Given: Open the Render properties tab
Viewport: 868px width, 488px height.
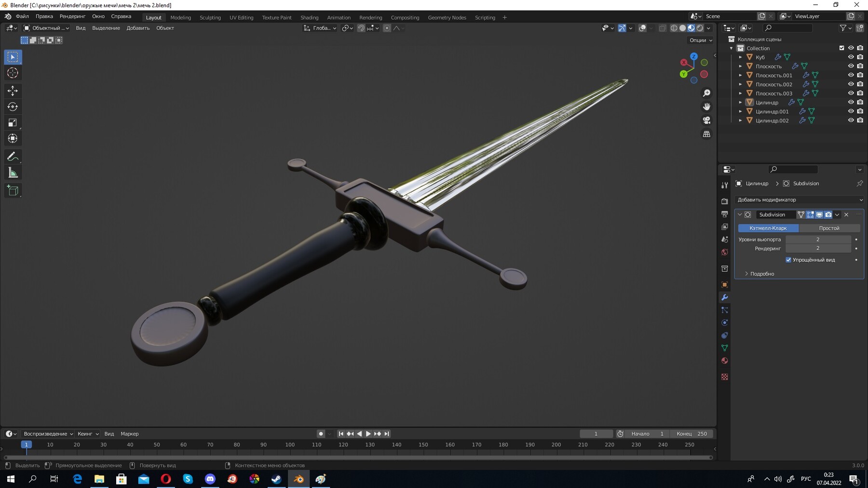Looking at the screenshot, I should pos(725,201).
